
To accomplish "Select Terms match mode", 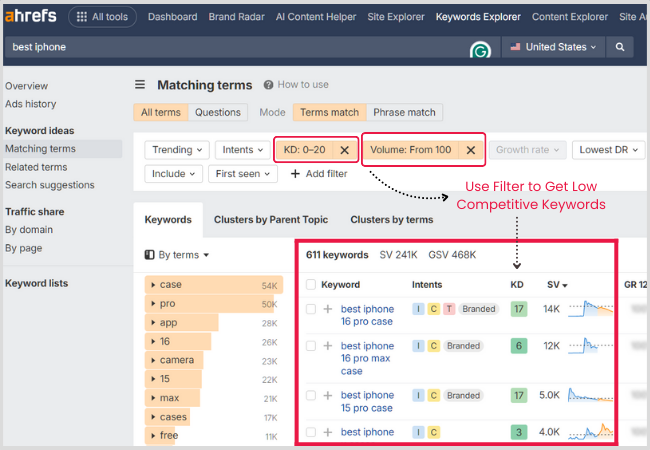I will 329,112.
